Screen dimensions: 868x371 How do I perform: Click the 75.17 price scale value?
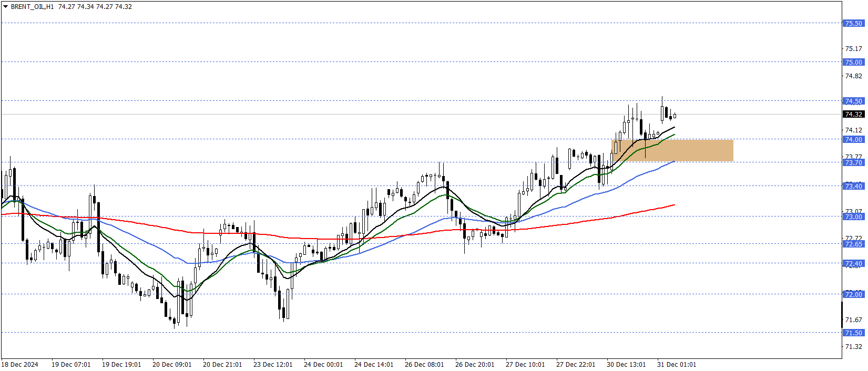(x=853, y=48)
